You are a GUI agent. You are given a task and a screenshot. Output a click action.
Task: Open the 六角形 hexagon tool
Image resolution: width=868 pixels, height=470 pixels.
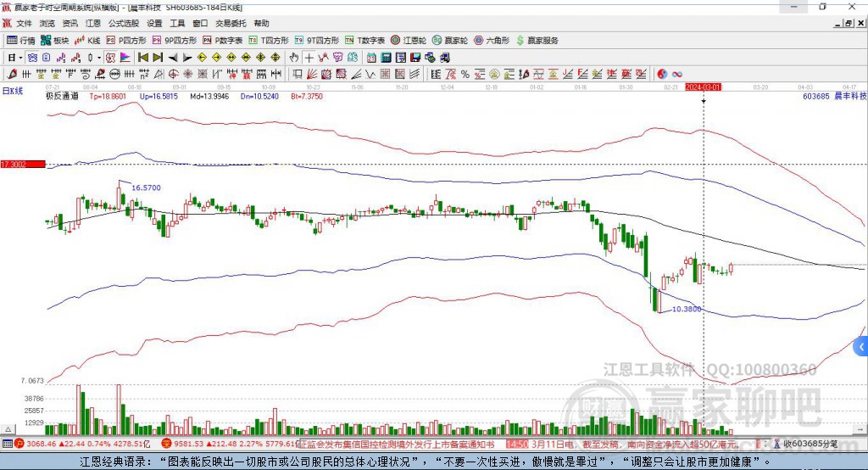(x=492, y=41)
